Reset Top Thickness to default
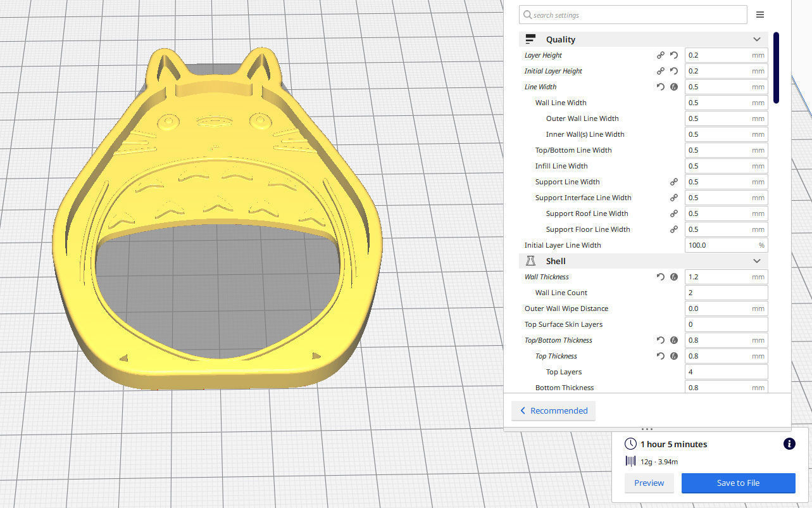 click(x=661, y=356)
